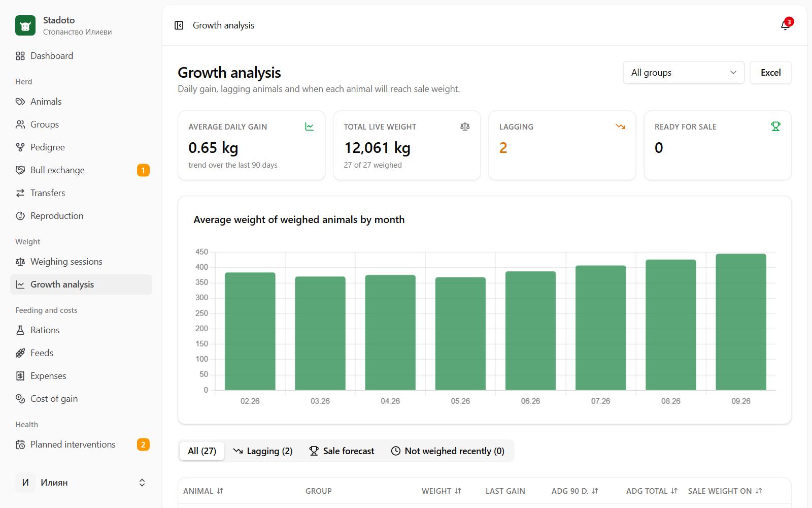
Task: Switch to Sale forecast tab
Action: tap(342, 451)
